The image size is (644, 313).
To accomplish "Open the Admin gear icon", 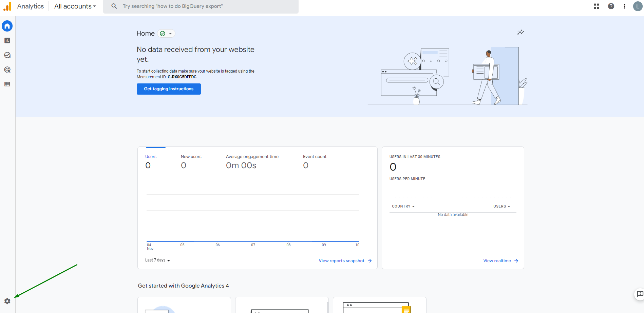I will pyautogui.click(x=7, y=301).
